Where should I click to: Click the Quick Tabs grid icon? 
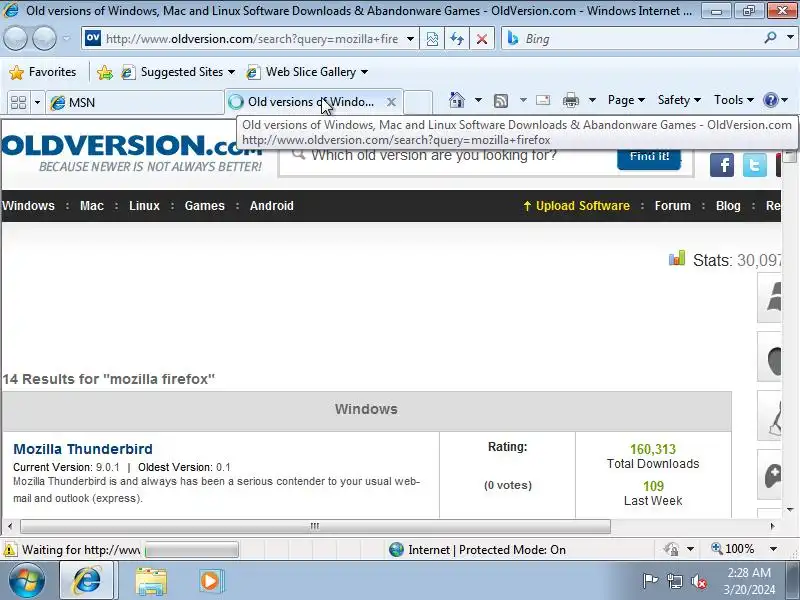click(x=18, y=103)
